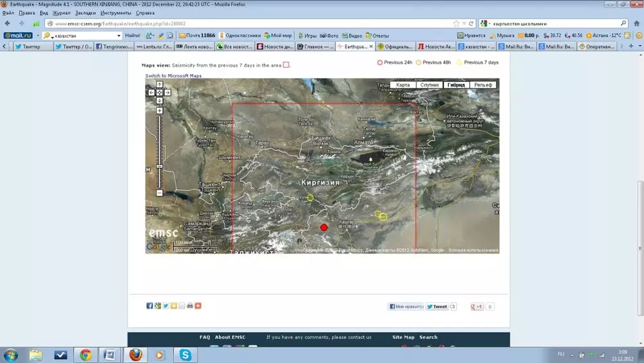Screen dimensions: 644x363
Task: Click the red earthquake epicenter marker
Action: (324, 227)
